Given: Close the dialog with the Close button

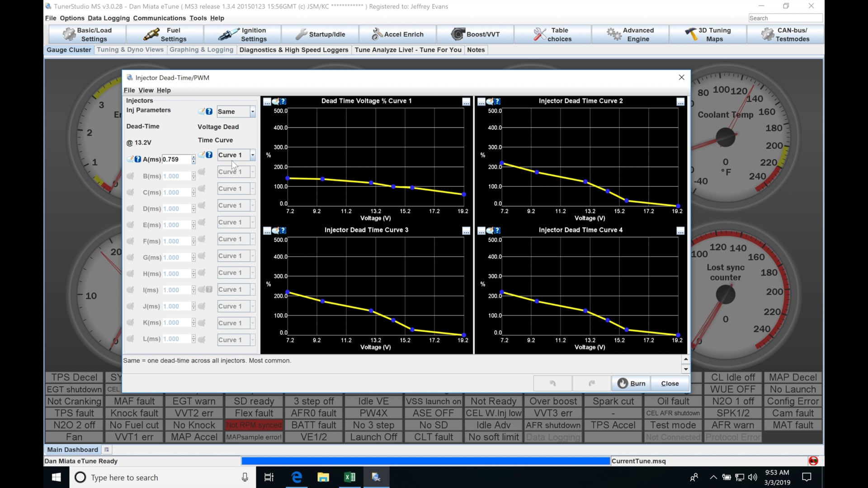Looking at the screenshot, I should tap(669, 383).
